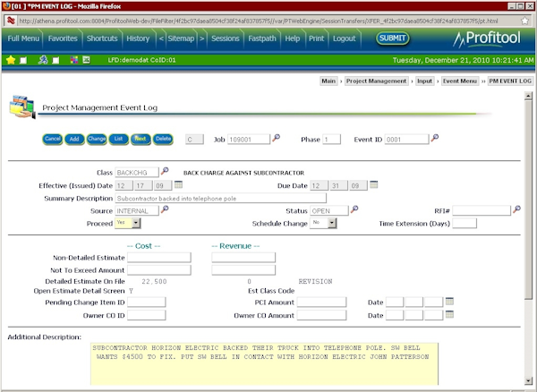
Task: Go to Event Menu breadcrumb
Action: pyautogui.click(x=460, y=81)
